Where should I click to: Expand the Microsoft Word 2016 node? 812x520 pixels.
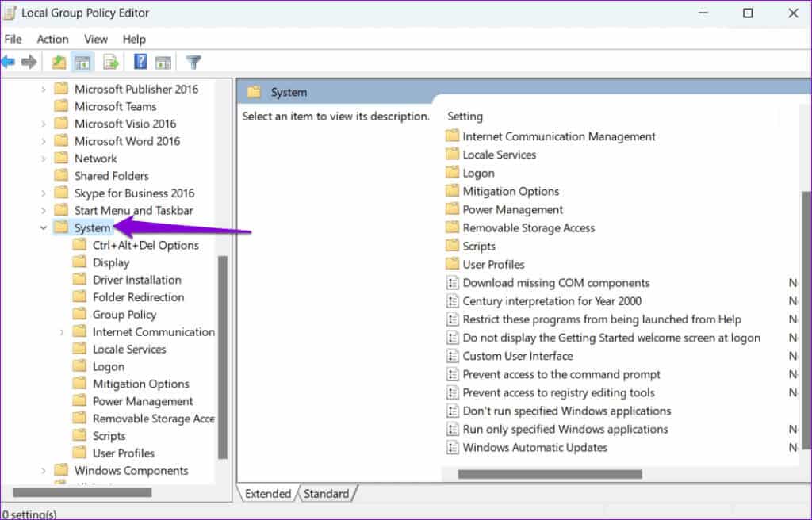44,141
